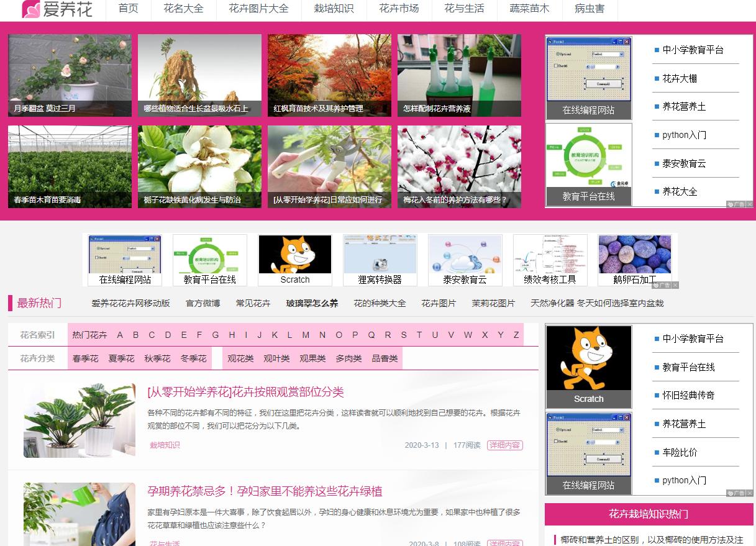Open the 栽培知识 menu item in the top navigation
Viewport: 756px width, 546px height.
(334, 9)
